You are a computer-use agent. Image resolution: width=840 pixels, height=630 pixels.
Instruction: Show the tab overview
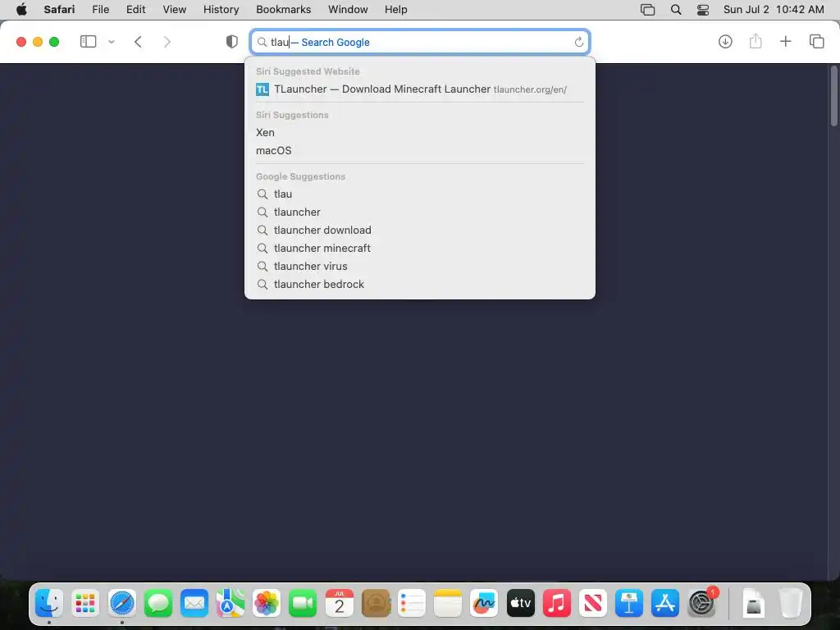[816, 41]
